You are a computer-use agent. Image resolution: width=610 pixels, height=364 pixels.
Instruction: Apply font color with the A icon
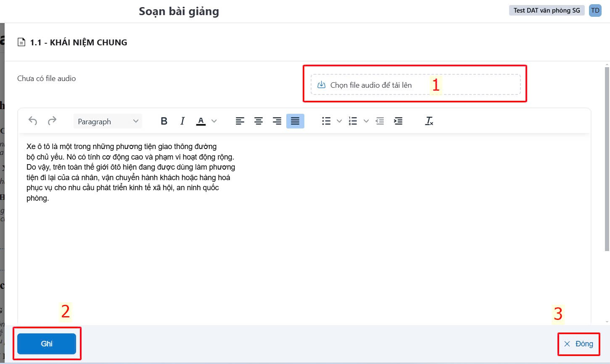click(201, 121)
